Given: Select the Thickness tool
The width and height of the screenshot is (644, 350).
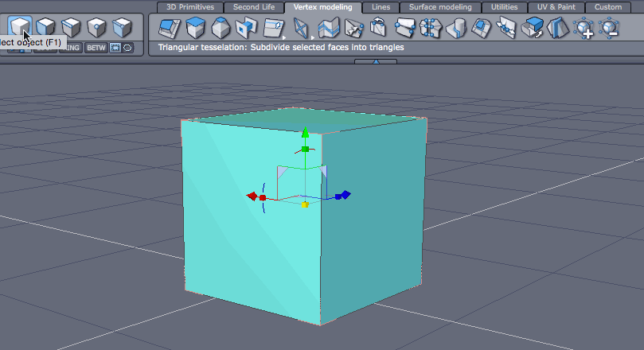Looking at the screenshot, I should tap(558, 28).
